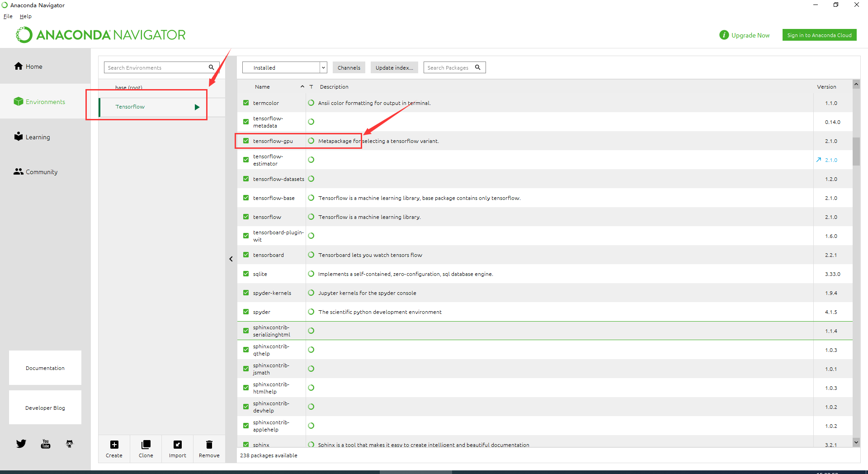This screenshot has width=868, height=474.
Task: Click the search magnifier in Search Environments
Action: pyautogui.click(x=211, y=67)
